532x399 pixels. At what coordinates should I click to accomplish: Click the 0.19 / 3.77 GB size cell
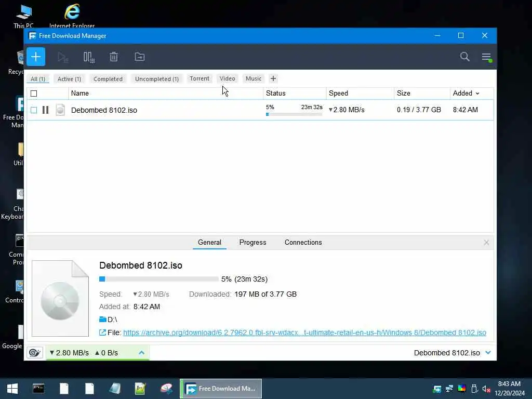click(x=419, y=110)
